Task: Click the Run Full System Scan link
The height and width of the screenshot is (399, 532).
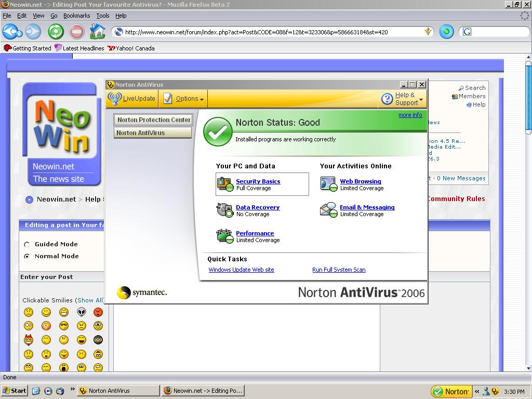Action: point(339,270)
